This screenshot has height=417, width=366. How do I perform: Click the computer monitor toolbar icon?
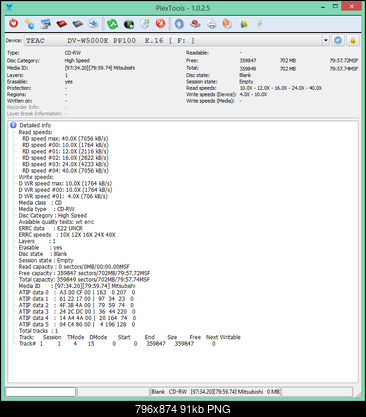46,24
